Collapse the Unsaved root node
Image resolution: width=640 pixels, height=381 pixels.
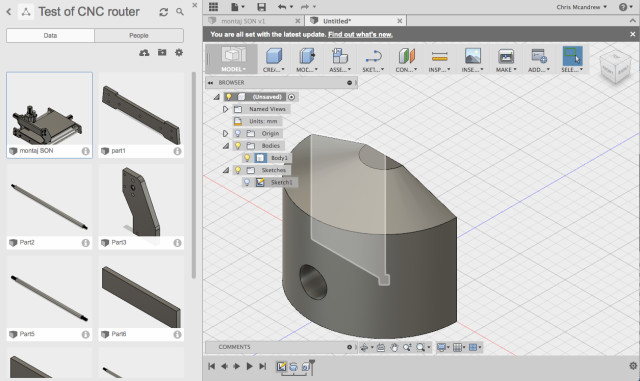pyautogui.click(x=217, y=97)
